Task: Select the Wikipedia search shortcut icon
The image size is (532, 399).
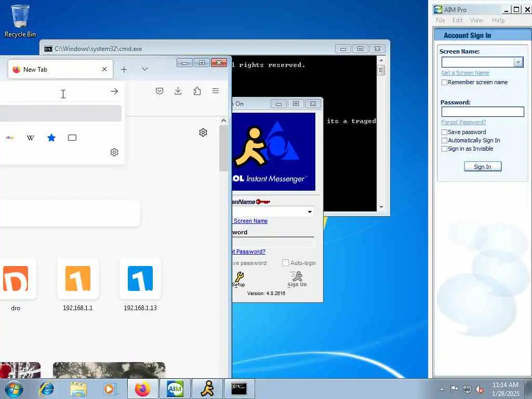Action: pos(31,138)
